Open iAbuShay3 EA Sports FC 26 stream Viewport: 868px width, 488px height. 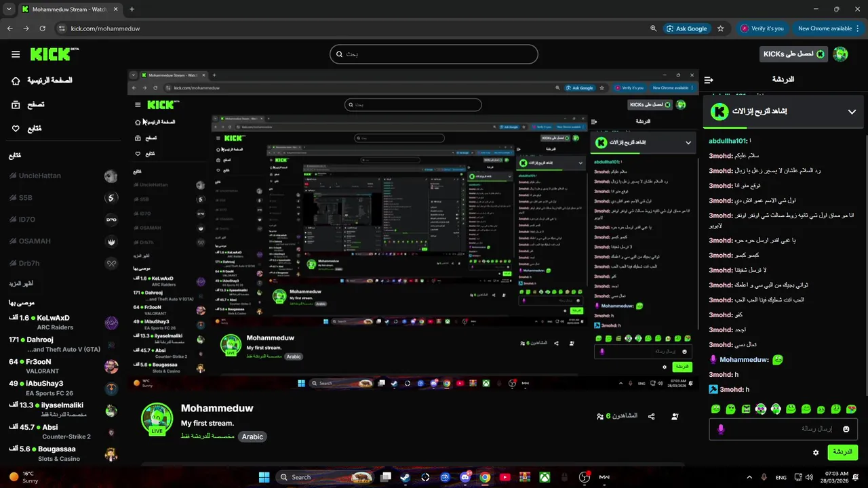pos(63,388)
